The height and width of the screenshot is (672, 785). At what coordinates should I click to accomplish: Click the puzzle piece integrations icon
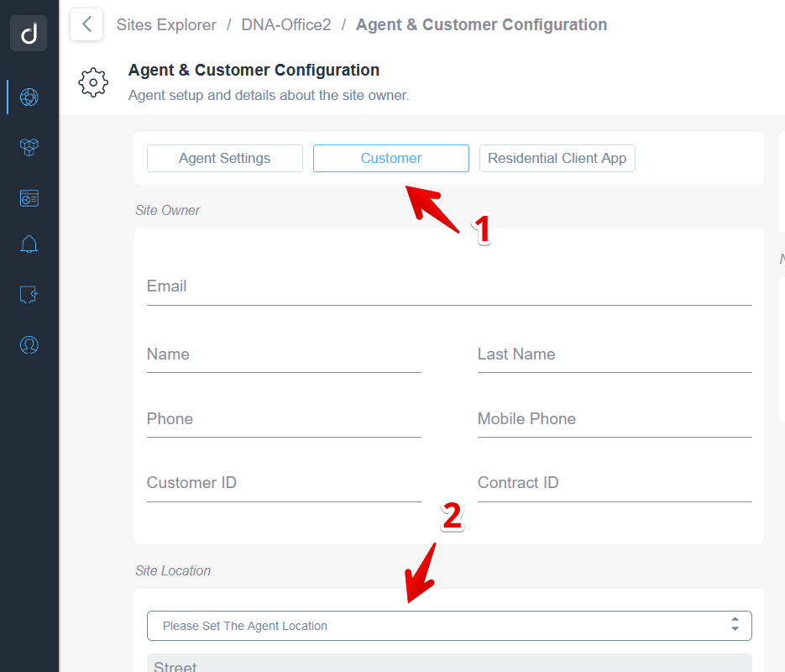tap(29, 294)
